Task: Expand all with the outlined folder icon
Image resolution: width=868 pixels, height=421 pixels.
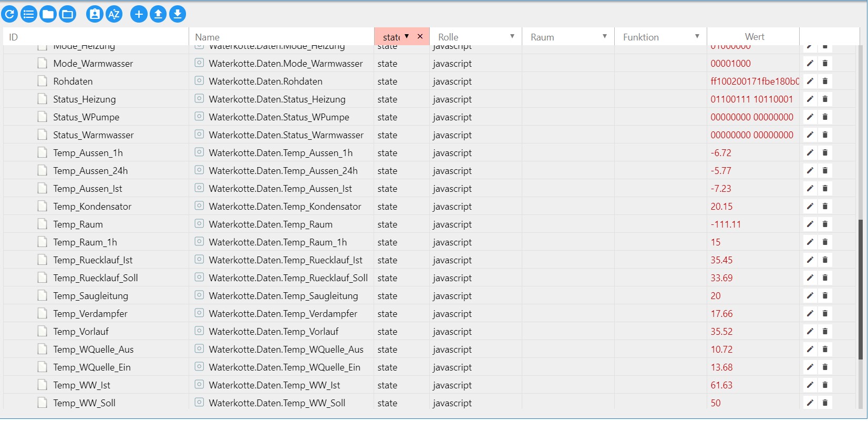Action: pyautogui.click(x=68, y=14)
